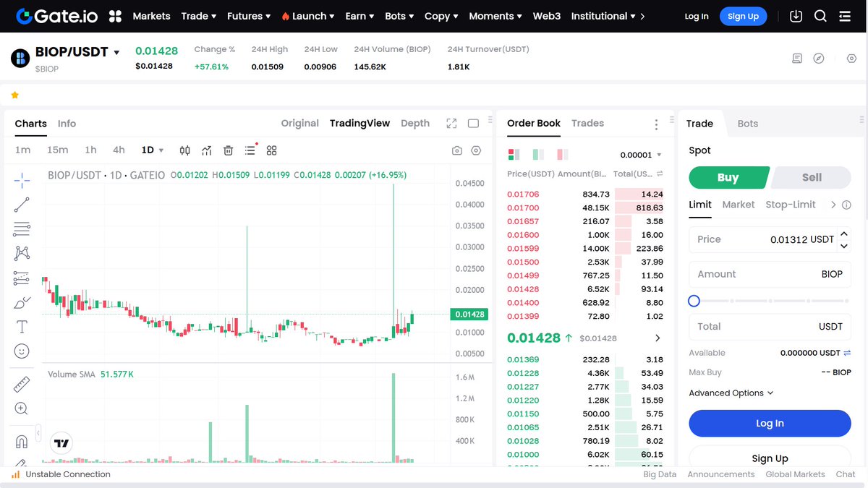Image resolution: width=868 pixels, height=488 pixels.
Task: Select the long position forecasting tool
Action: click(x=22, y=278)
